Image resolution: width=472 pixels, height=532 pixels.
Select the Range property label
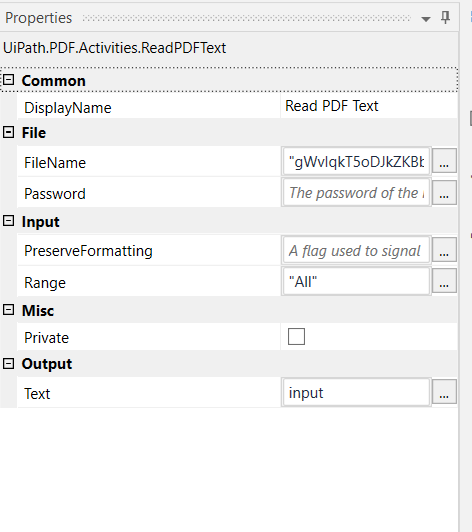click(45, 283)
